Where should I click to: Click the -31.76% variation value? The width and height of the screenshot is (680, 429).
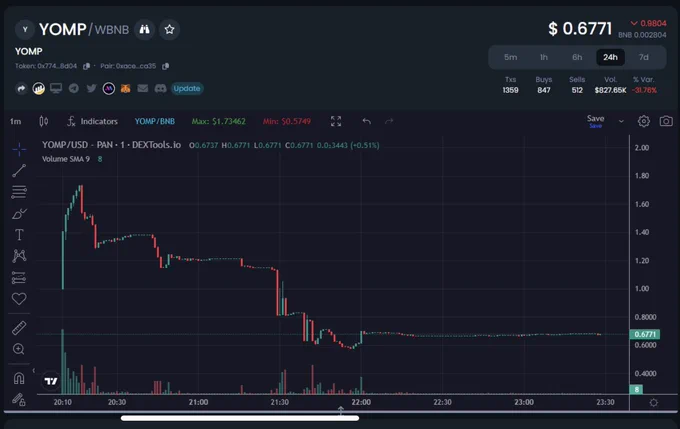click(644, 90)
